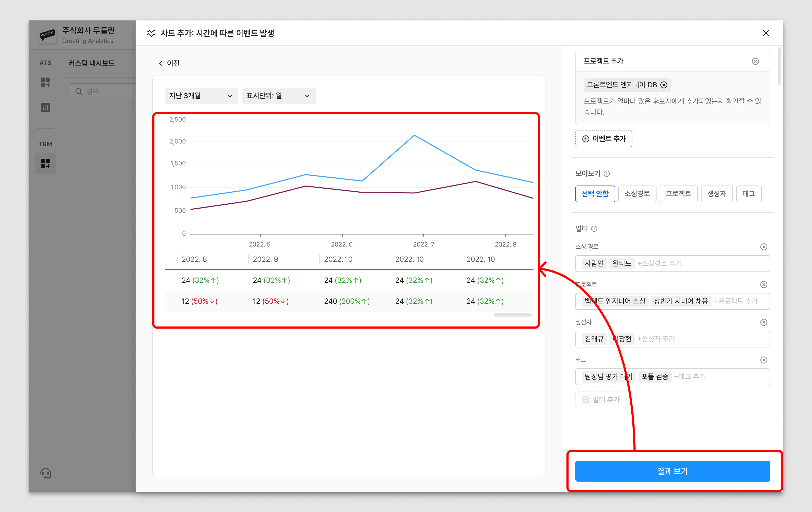The image size is (812, 512).
Task: Click 이전 back navigation button
Action: pyautogui.click(x=170, y=63)
